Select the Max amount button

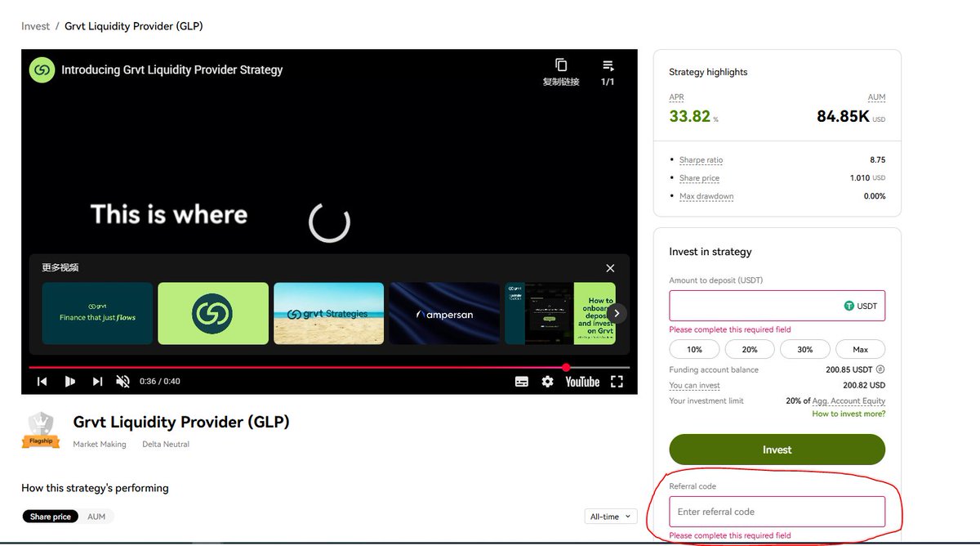(x=861, y=349)
